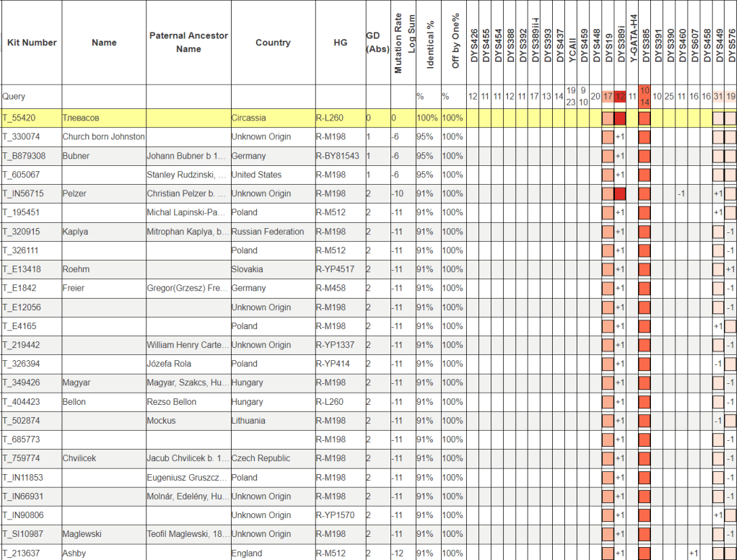The image size is (739, 560).
Task: Open kit T_B879308 in the list
Action: click(x=24, y=156)
